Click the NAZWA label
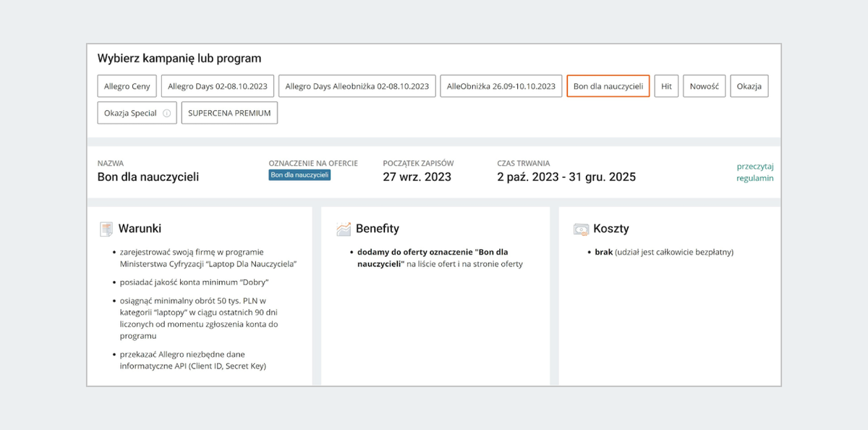 [111, 164]
